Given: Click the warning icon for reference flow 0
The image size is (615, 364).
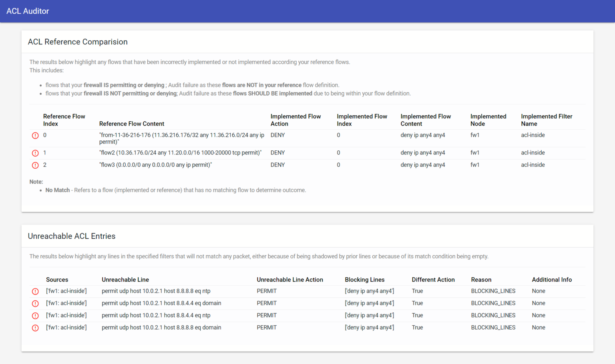Looking at the screenshot, I should click(35, 136).
